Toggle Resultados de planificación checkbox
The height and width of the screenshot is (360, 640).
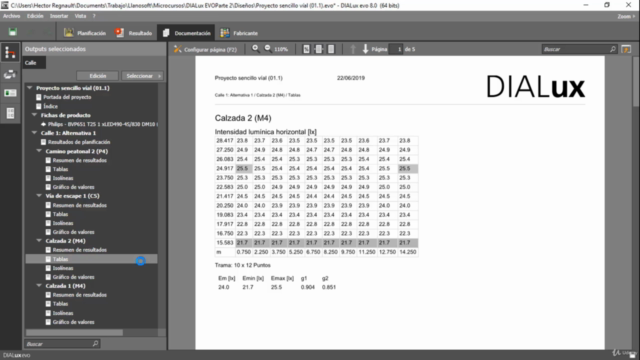[43, 142]
